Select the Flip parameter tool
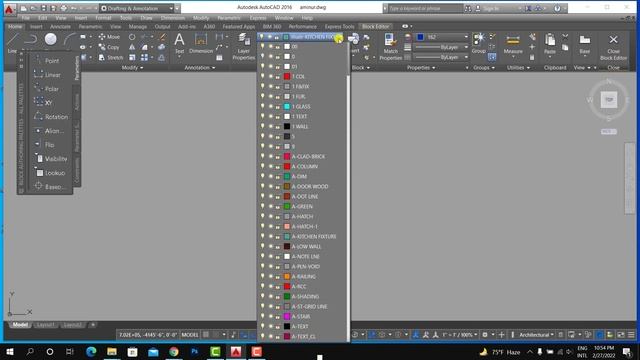Image resolution: width=640 pixels, height=360 pixels. [x=45, y=144]
